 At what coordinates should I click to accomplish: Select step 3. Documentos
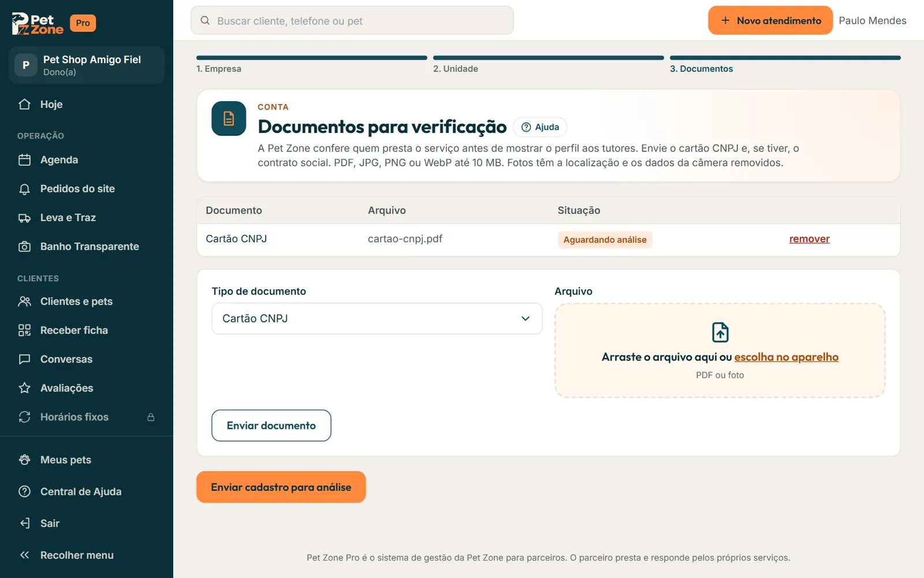pos(785,65)
